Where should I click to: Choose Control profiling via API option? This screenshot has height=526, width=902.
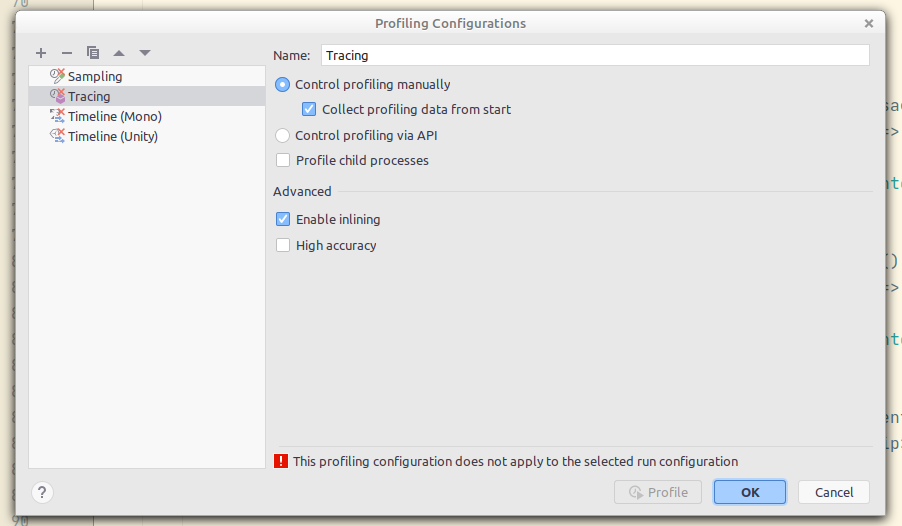coord(283,136)
